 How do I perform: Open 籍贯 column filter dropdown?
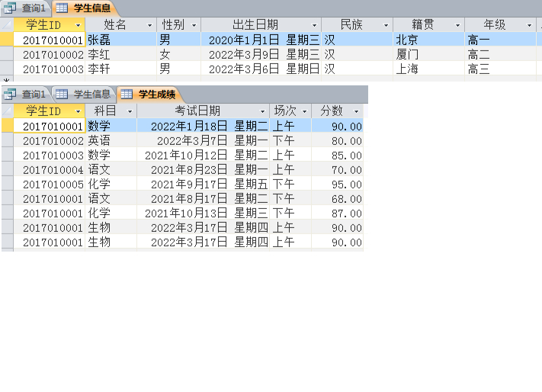click(457, 25)
